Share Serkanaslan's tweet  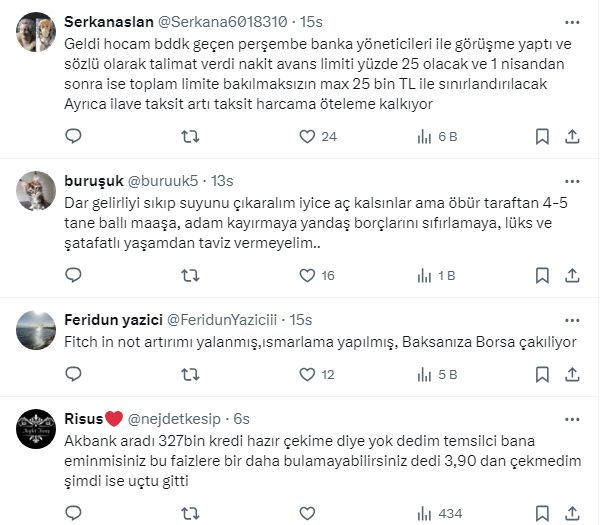(x=570, y=137)
